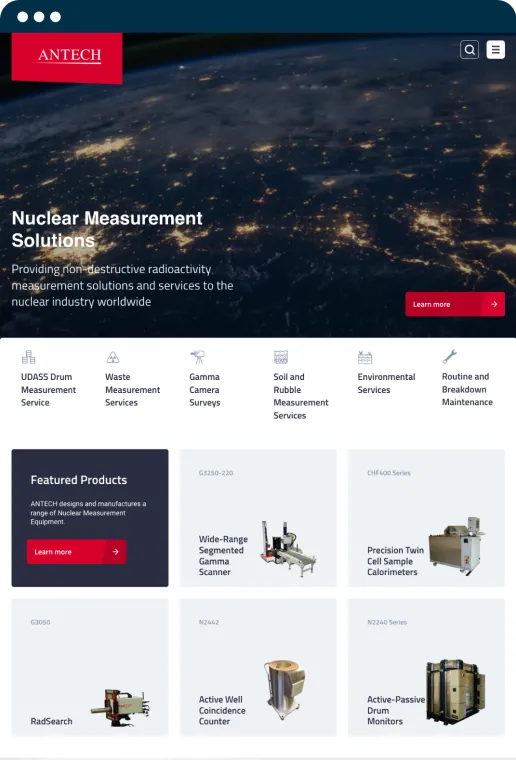Image resolution: width=516 pixels, height=760 pixels.
Task: Click the ANTECH logo
Action: (67, 58)
